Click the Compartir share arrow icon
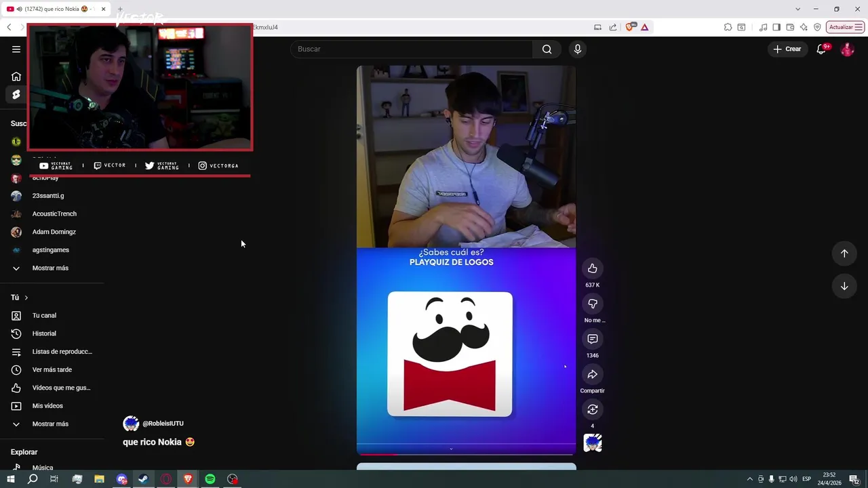 (x=593, y=374)
